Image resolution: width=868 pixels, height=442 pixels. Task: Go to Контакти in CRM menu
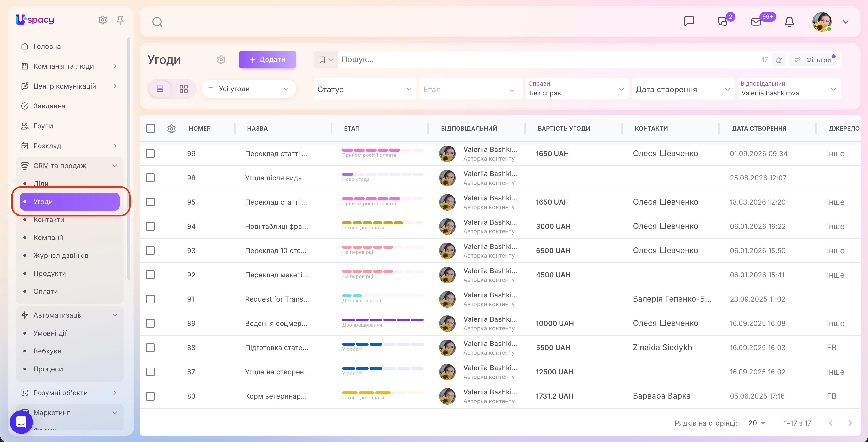coord(48,220)
